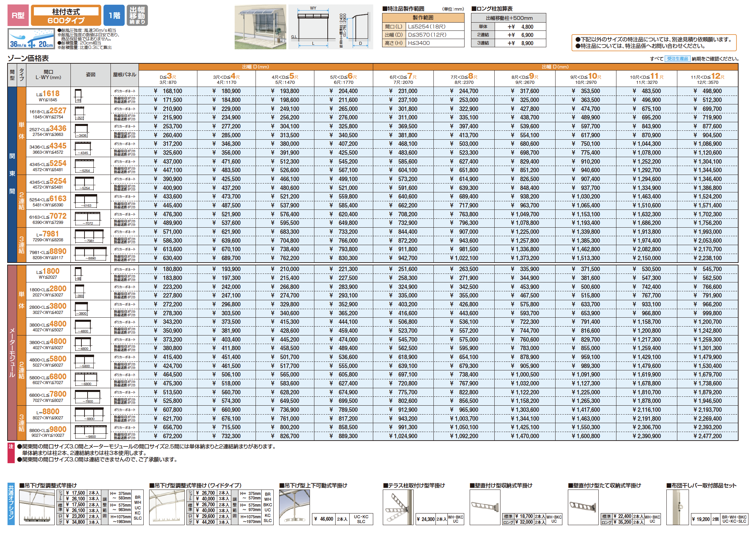Click the 吊下げ型上下可動式竿掛け photo
Viewport: 756px width, 533px height.
[295, 507]
